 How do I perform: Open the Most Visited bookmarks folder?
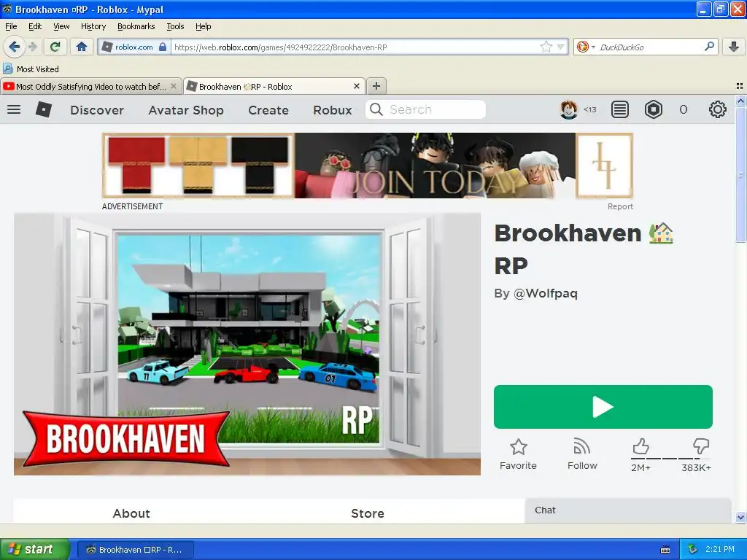point(31,69)
